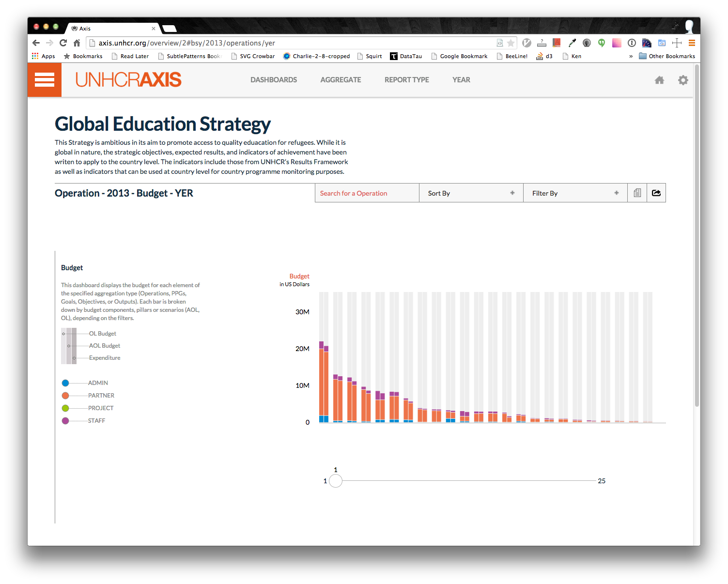Click the dark dial knob extension icon
728x584 pixels.
point(587,43)
